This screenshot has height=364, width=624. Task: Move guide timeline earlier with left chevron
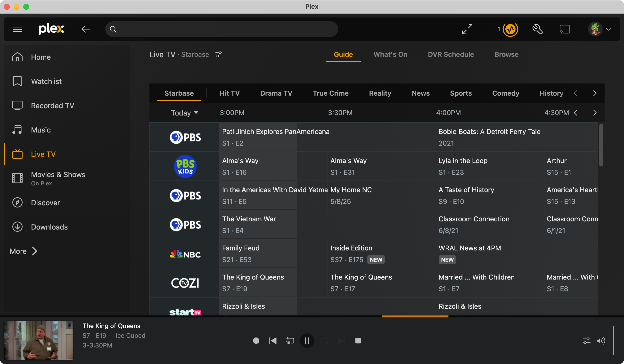tap(575, 113)
